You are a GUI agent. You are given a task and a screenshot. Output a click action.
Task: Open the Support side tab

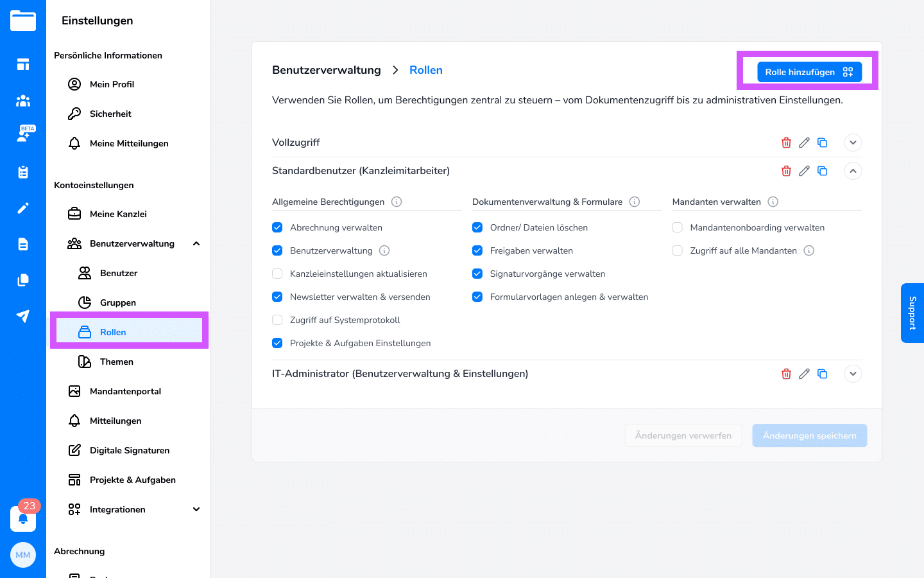(912, 313)
